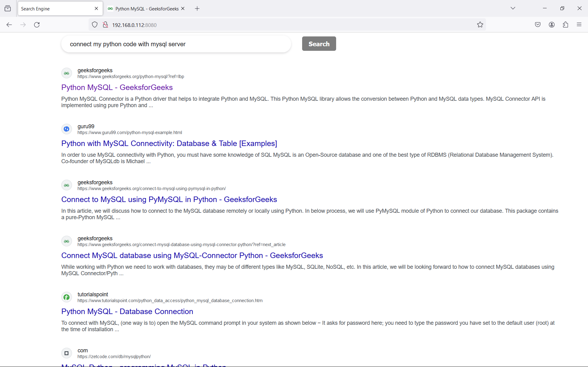Click the Search button
The height and width of the screenshot is (367, 588).
coord(319,44)
